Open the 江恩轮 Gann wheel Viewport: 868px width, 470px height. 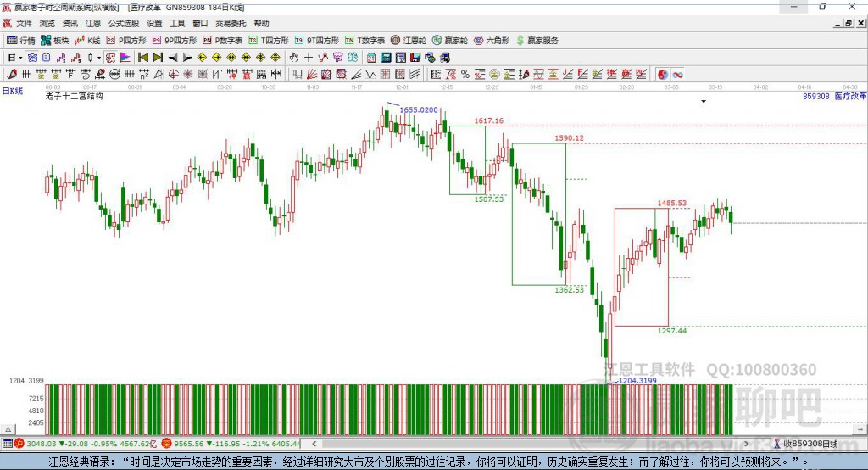tap(409, 41)
